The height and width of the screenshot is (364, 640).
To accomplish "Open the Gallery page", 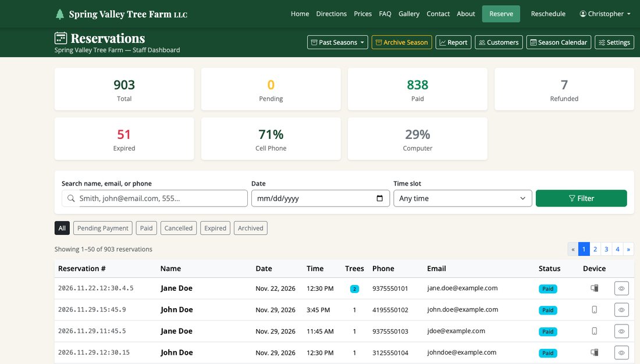I will (x=409, y=14).
